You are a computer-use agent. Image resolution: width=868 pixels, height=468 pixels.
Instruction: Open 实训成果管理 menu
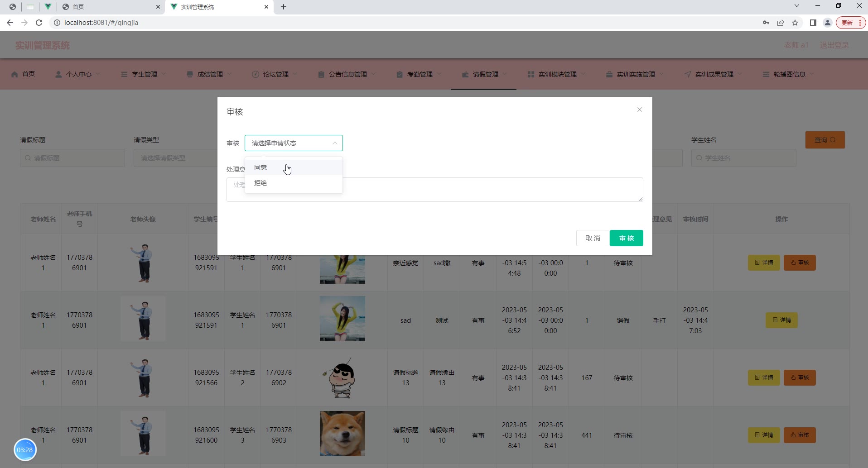(714, 74)
